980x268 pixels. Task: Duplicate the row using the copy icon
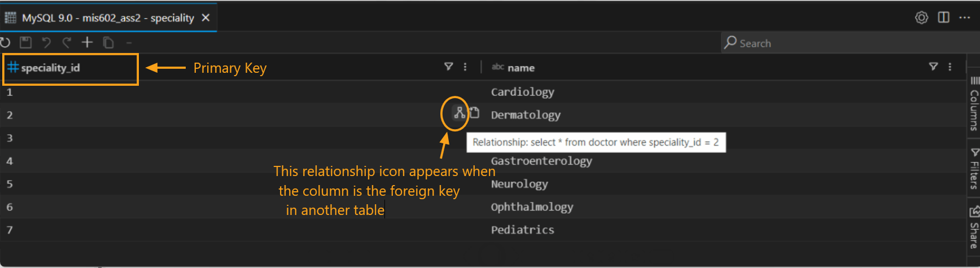108,42
